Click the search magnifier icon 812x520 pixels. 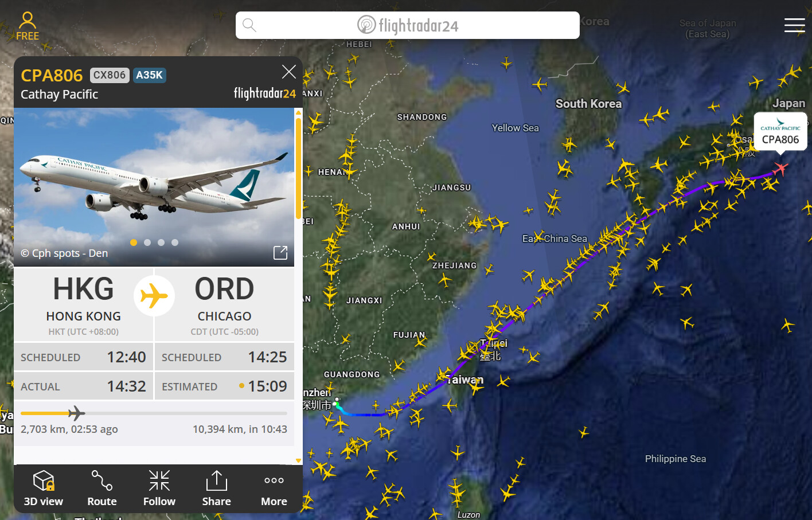[x=249, y=25]
